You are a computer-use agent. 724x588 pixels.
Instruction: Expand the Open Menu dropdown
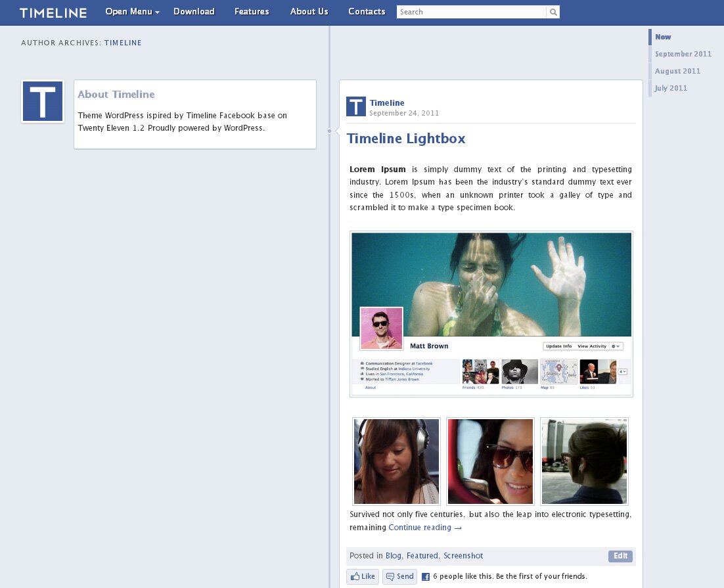pyautogui.click(x=132, y=12)
